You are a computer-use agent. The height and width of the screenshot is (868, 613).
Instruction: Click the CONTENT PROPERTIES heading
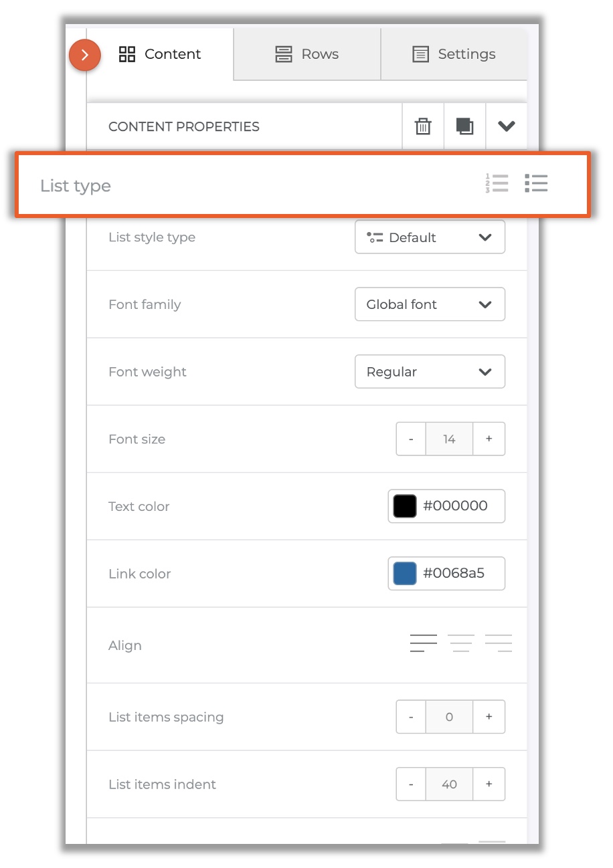pos(184,126)
